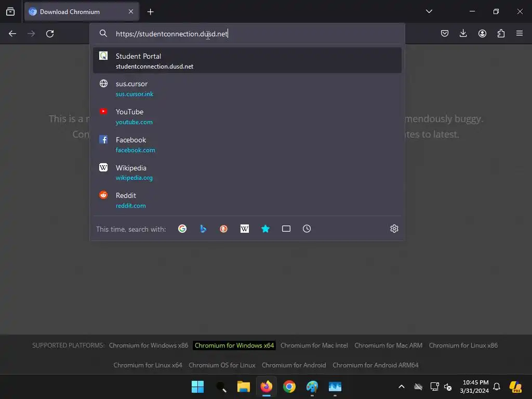Search open tabs icon
532x399 pixels.
(x=286, y=229)
